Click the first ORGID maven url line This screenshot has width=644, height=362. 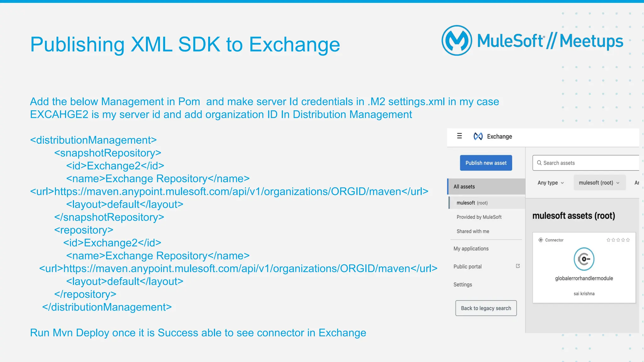point(229,191)
